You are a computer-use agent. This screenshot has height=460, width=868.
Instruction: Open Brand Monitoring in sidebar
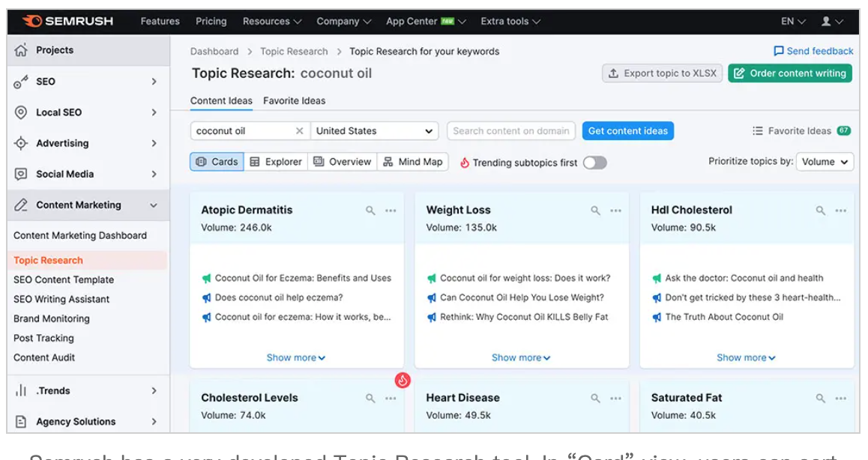tap(52, 318)
